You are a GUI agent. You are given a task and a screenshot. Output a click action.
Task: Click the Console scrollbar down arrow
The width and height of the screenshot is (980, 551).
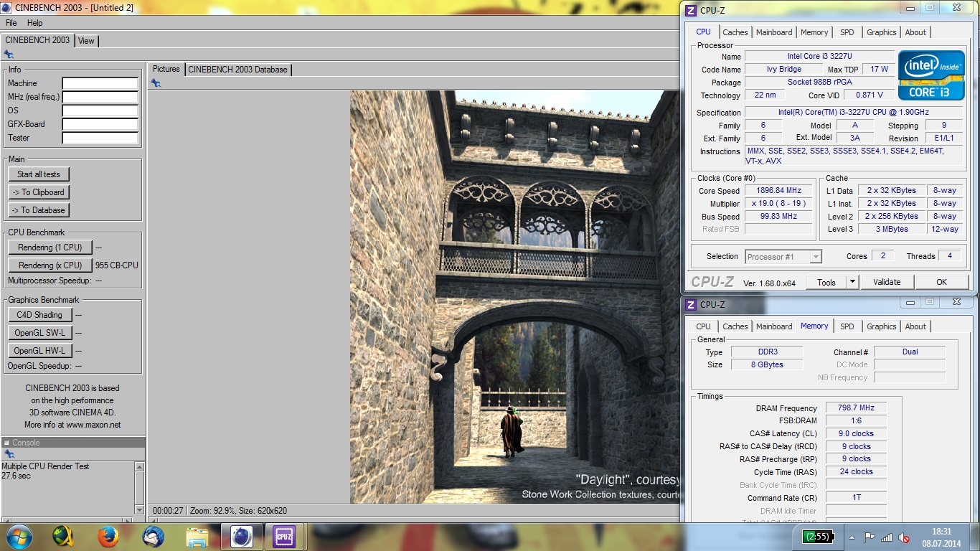click(x=139, y=509)
